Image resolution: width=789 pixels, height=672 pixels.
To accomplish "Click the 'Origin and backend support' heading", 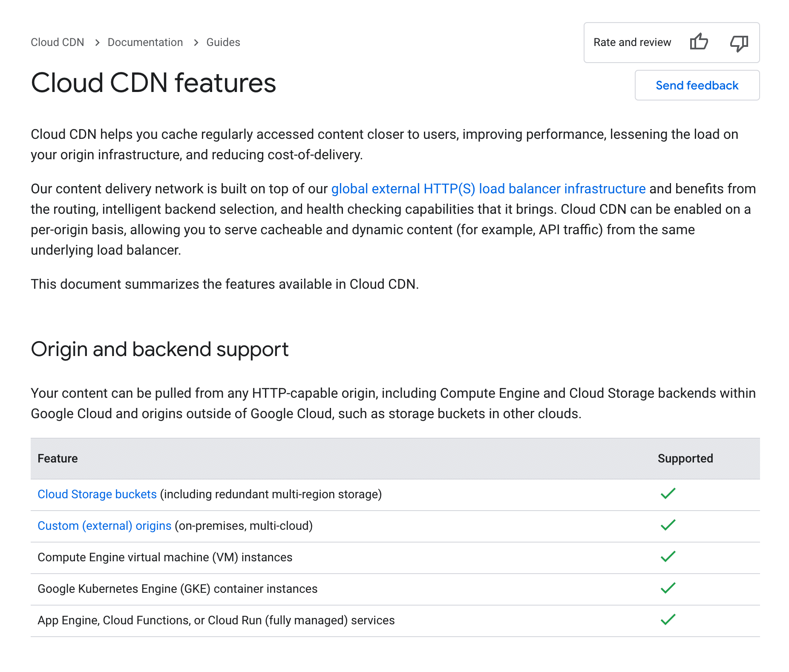I will [160, 350].
